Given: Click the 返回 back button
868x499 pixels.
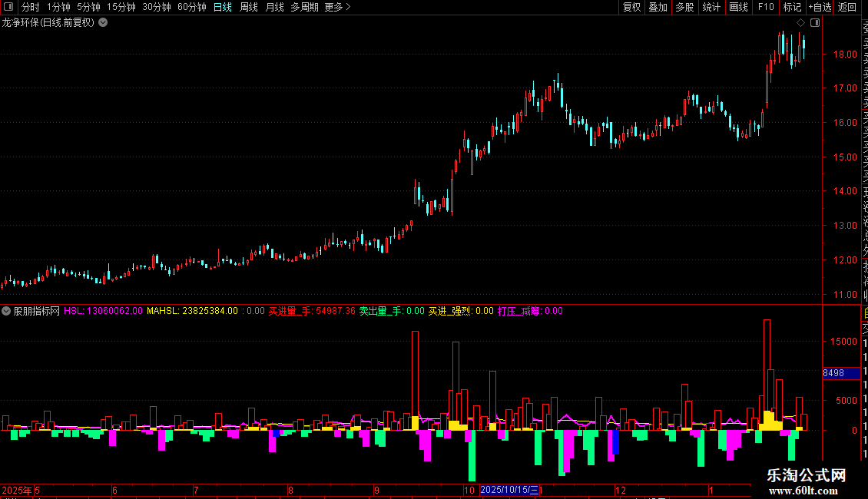Looking at the screenshot, I should pos(847,7).
